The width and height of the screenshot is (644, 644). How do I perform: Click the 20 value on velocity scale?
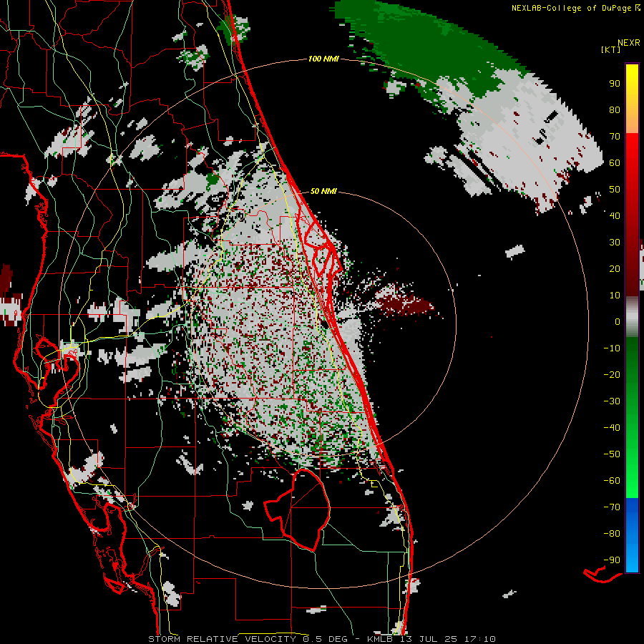(615, 268)
